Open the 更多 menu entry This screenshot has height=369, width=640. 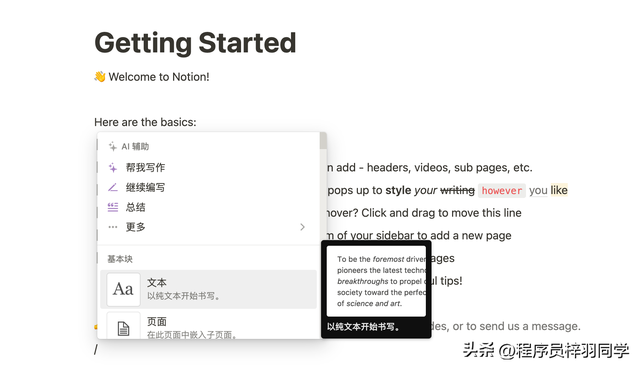(x=208, y=227)
